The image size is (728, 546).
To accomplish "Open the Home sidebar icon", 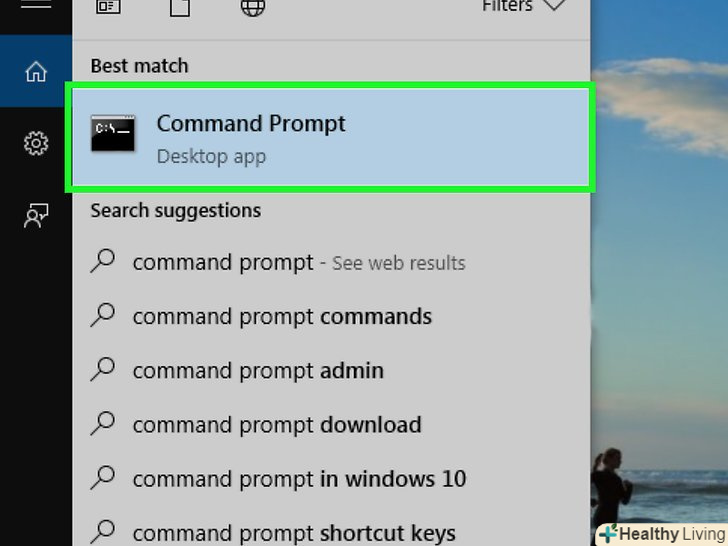I will 36,72.
